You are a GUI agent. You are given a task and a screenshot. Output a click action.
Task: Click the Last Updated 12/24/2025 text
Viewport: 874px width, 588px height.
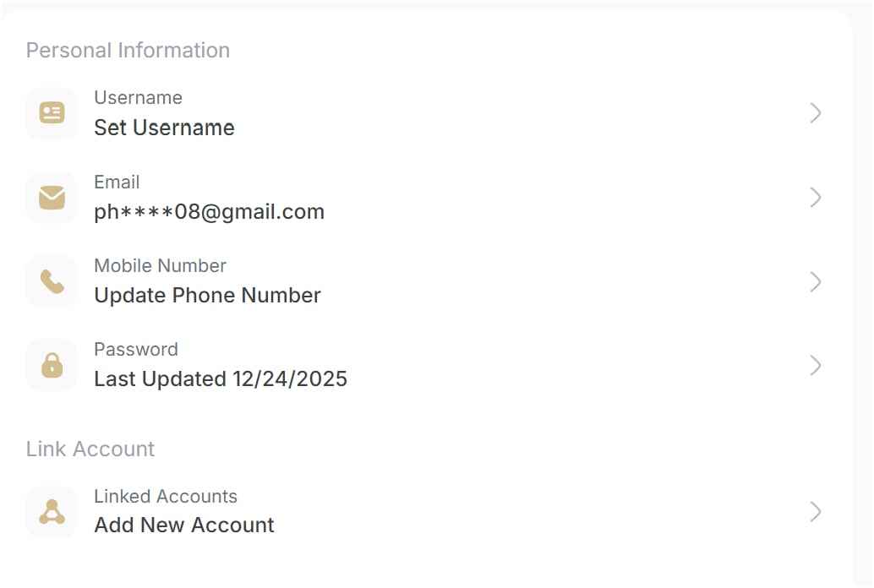[x=221, y=379]
